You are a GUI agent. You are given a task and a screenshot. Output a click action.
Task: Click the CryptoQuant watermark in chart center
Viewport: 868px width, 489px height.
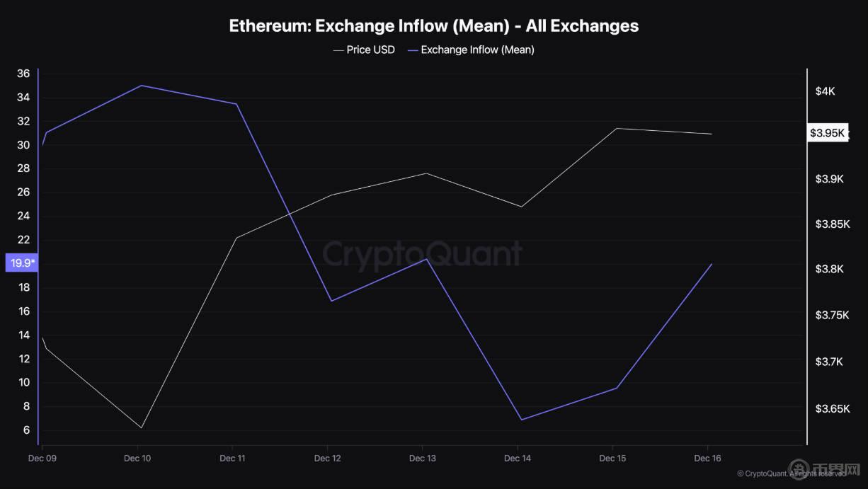point(423,253)
